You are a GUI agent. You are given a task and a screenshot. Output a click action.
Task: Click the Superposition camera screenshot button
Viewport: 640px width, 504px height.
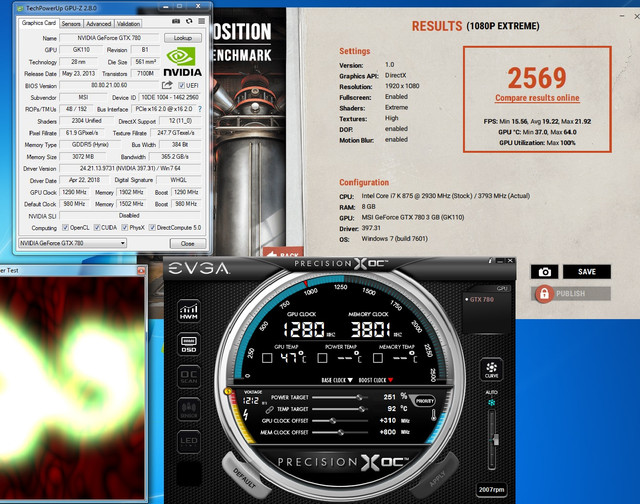[544, 272]
